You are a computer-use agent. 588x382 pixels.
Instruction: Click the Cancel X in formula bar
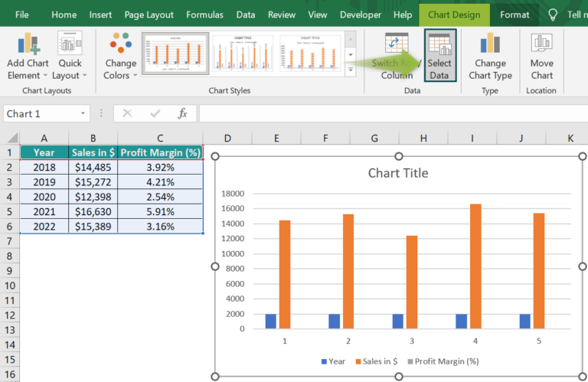click(128, 113)
